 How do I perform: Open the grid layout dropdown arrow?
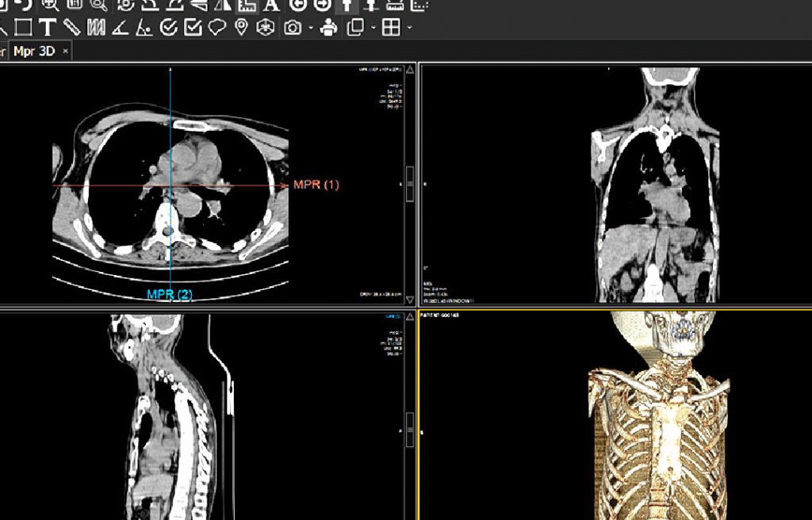pyautogui.click(x=410, y=28)
